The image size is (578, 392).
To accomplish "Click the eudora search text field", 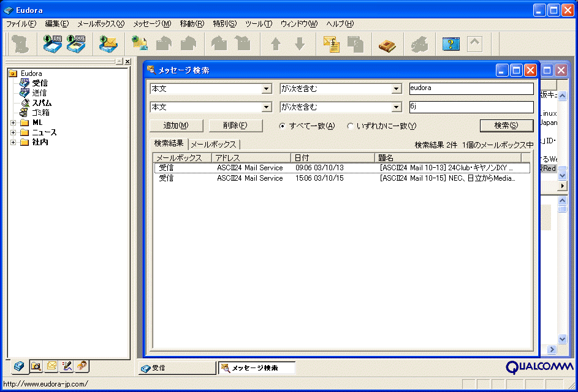I will click(x=471, y=88).
